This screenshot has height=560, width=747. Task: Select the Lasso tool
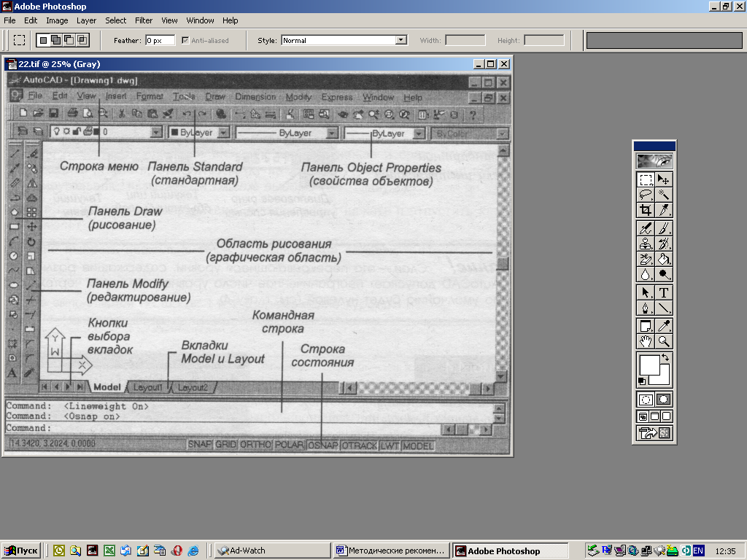[646, 195]
